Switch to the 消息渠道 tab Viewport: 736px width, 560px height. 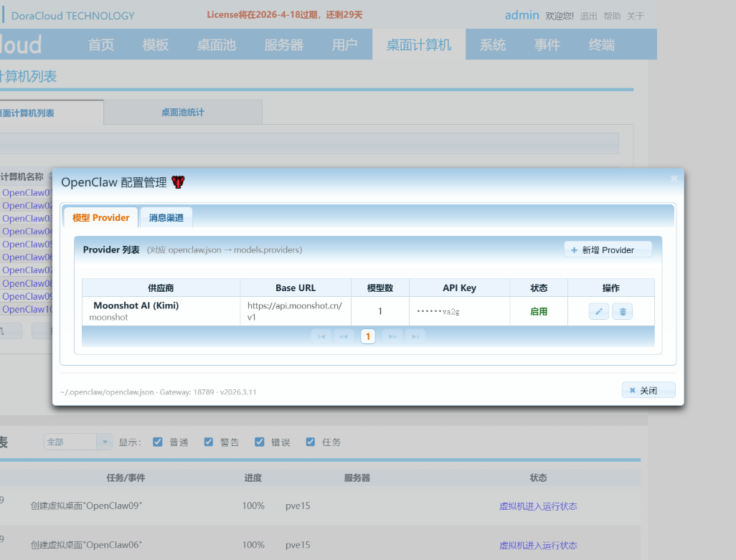[166, 218]
